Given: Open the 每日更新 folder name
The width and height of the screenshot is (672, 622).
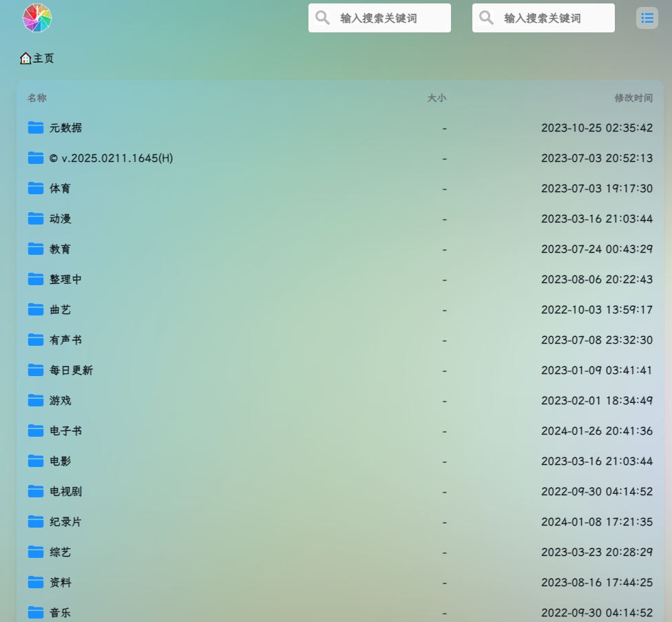Looking at the screenshot, I should pos(71,370).
